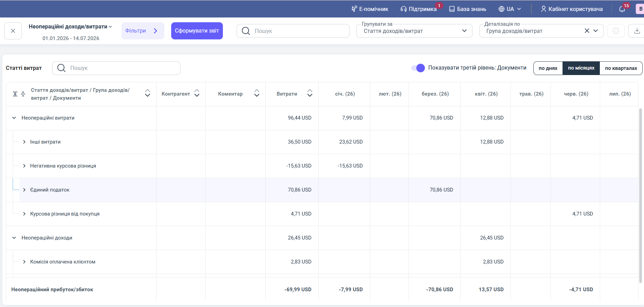Open База знань menu item
The height and width of the screenshot is (307, 644).
point(467,9)
